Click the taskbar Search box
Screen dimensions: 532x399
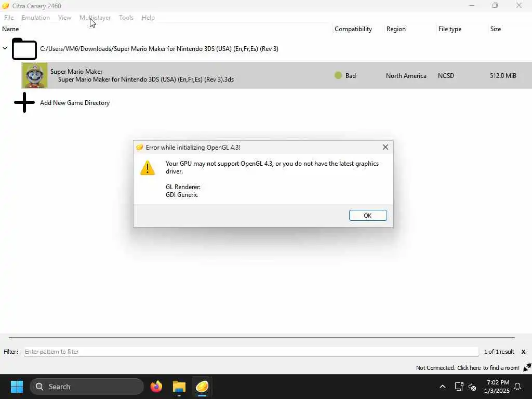[x=87, y=387]
